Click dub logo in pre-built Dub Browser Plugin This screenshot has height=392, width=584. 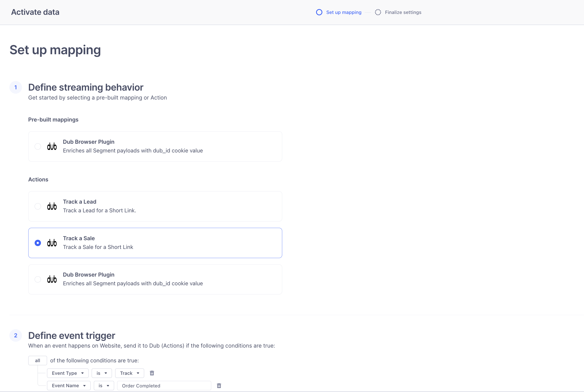(x=52, y=147)
